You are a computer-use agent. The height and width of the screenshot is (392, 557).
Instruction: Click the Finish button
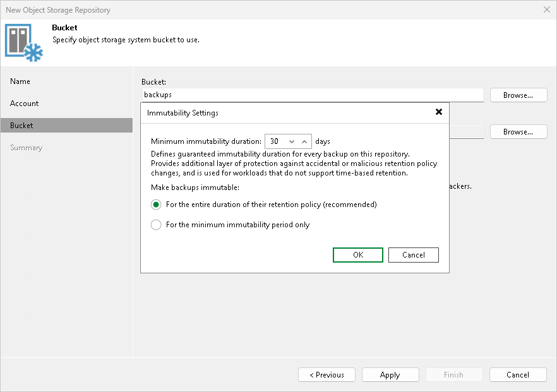point(454,374)
